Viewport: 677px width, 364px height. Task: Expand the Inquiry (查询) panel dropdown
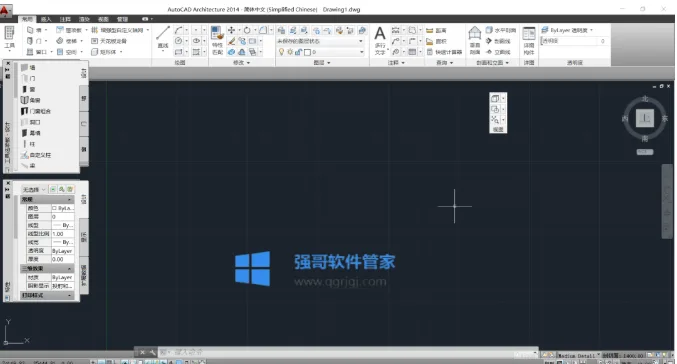(444, 63)
